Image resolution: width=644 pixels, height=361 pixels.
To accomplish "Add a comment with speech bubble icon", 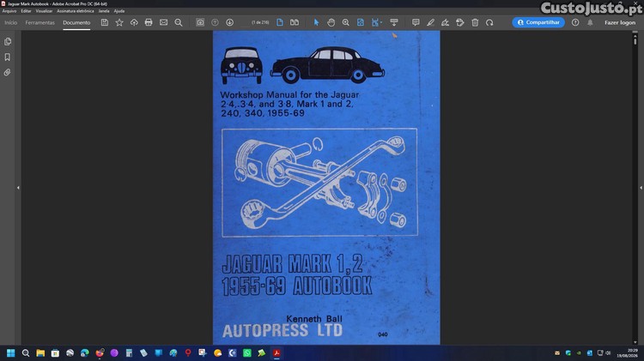I will [x=416, y=22].
